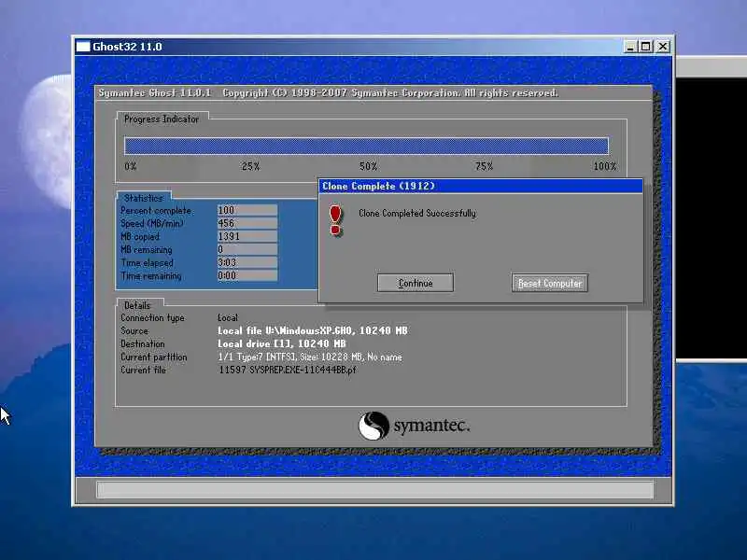Click the Clone Complete (1912) dialog title

tap(378, 186)
